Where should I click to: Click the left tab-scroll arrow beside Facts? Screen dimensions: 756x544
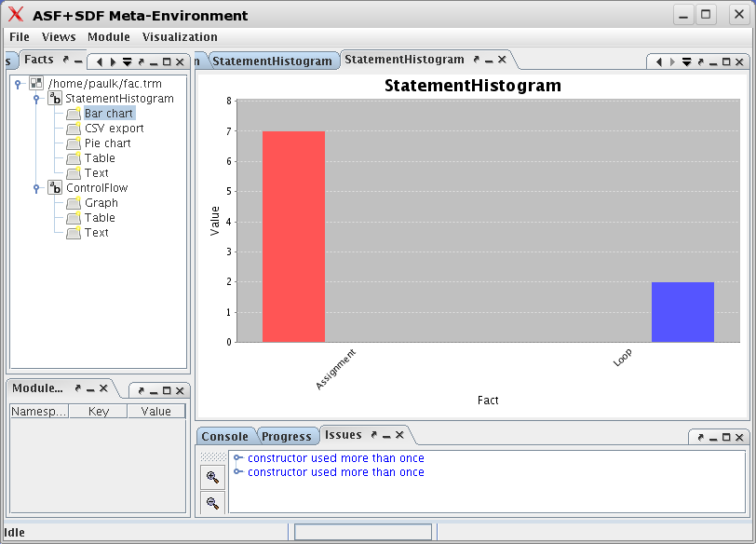click(x=99, y=61)
